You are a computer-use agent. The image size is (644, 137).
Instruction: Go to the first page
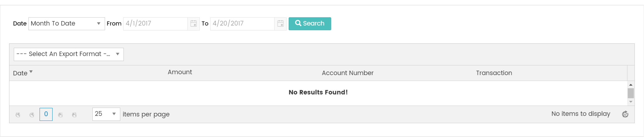18,115
